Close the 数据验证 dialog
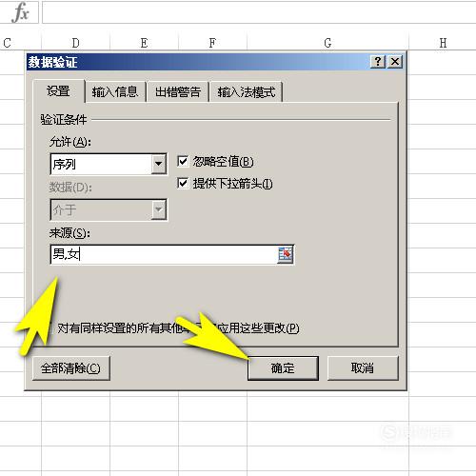 [x=395, y=61]
